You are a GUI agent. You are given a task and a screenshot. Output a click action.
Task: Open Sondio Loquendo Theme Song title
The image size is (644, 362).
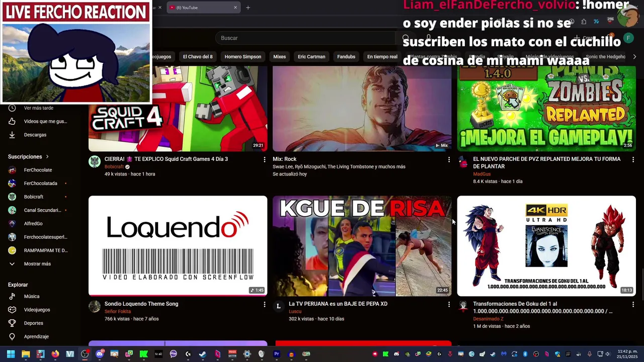pyautogui.click(x=141, y=304)
